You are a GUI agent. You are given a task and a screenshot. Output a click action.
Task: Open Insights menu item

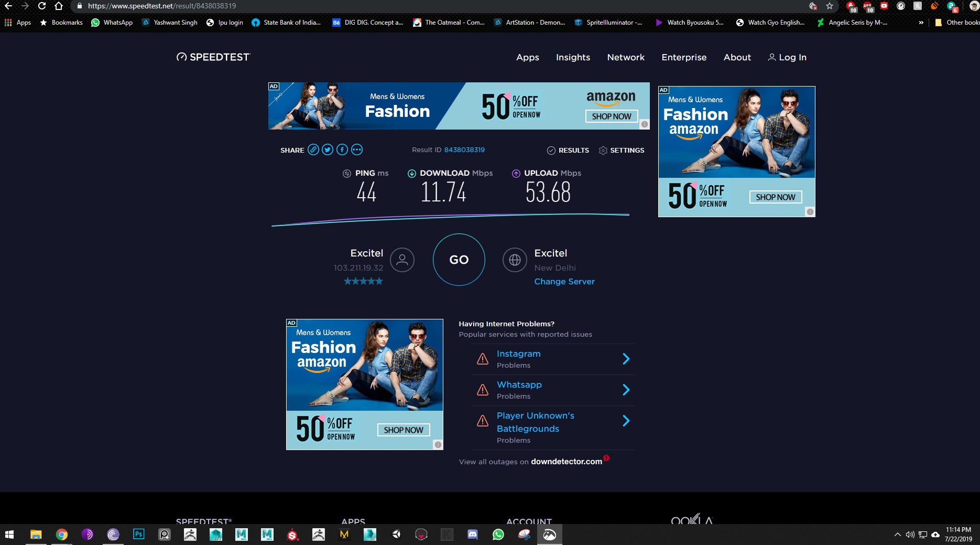pos(573,57)
